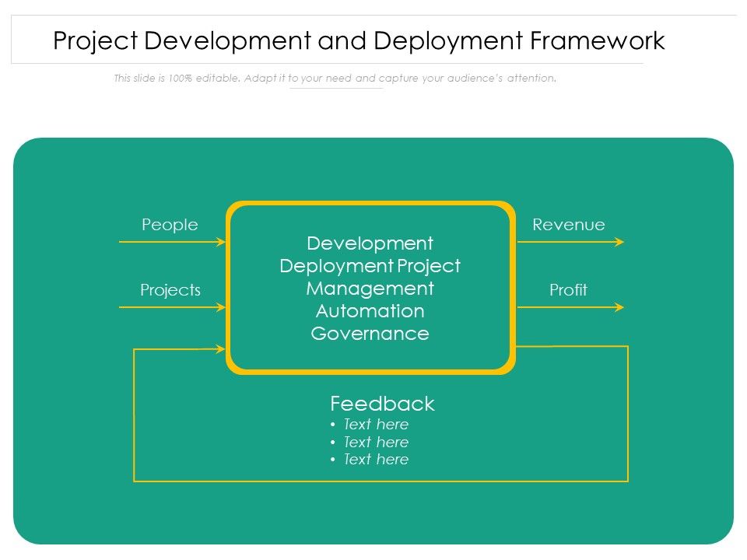747x560 pixels.
Task: Click the Revenue output label
Action: click(x=568, y=225)
